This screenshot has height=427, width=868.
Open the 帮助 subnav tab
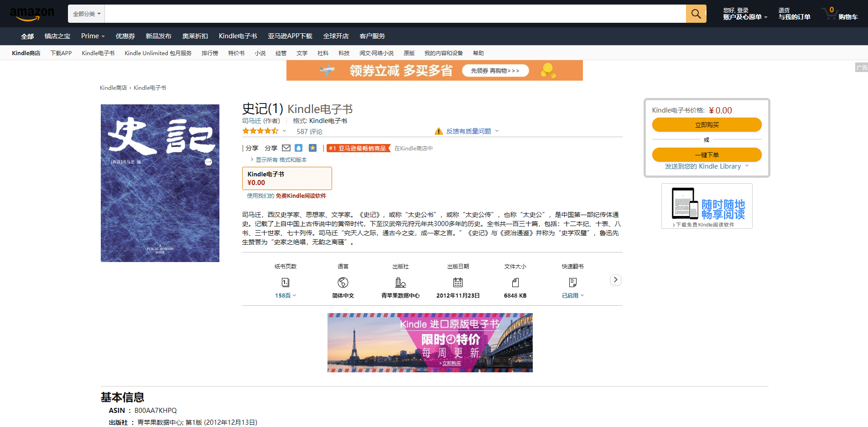478,53
